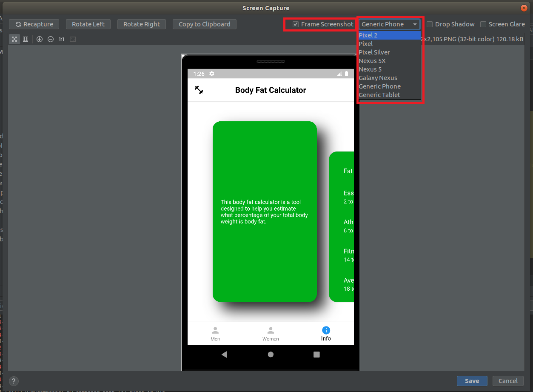Save the captured screenshot
This screenshot has height=392, width=533.
click(x=472, y=381)
